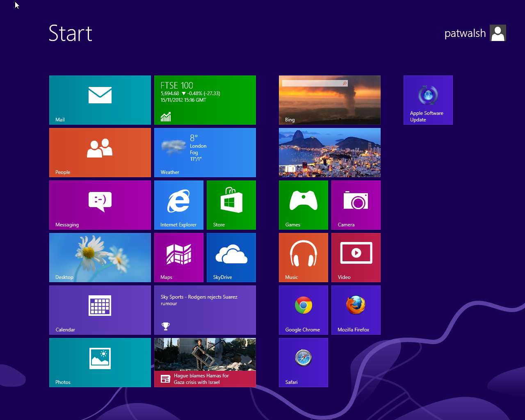Image resolution: width=525 pixels, height=420 pixels.
Task: Open the Desktop tile with daisies
Action: pyautogui.click(x=100, y=258)
